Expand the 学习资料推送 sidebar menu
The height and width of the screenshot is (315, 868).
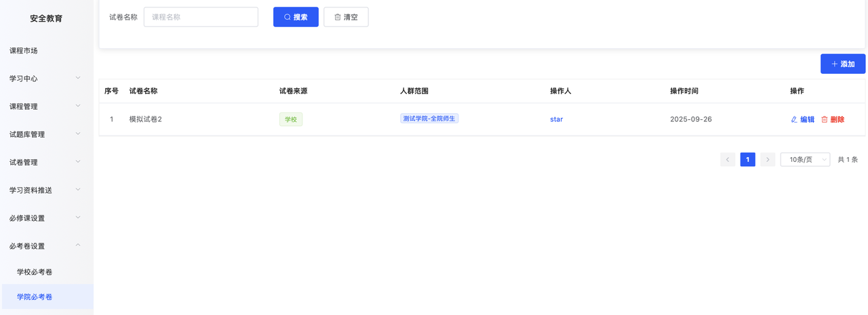click(x=46, y=190)
